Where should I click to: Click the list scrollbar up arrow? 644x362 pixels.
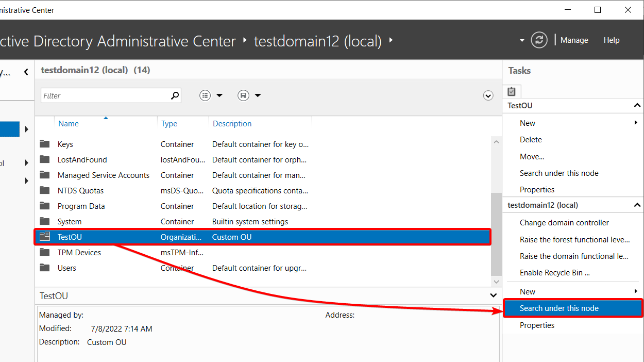click(x=496, y=142)
